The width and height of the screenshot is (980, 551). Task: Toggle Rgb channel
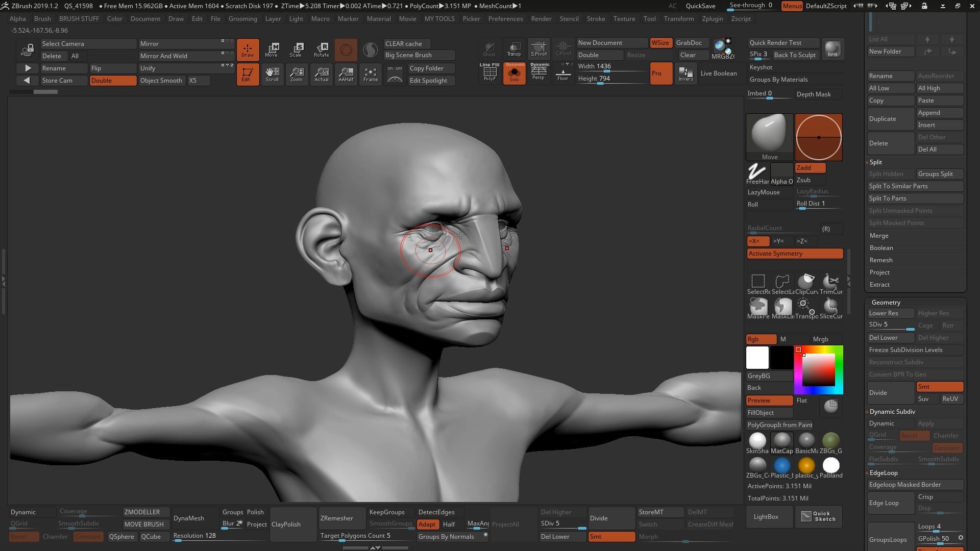coord(761,339)
